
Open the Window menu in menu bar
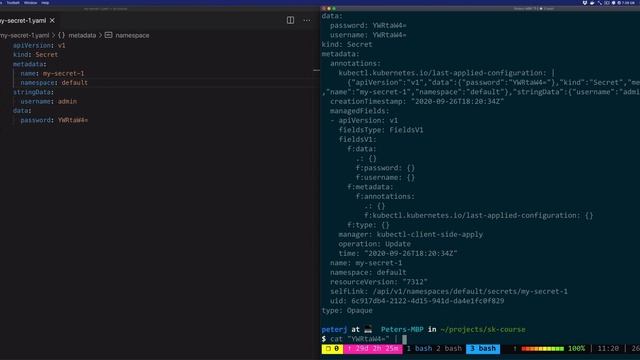pyautogui.click(x=30, y=2)
